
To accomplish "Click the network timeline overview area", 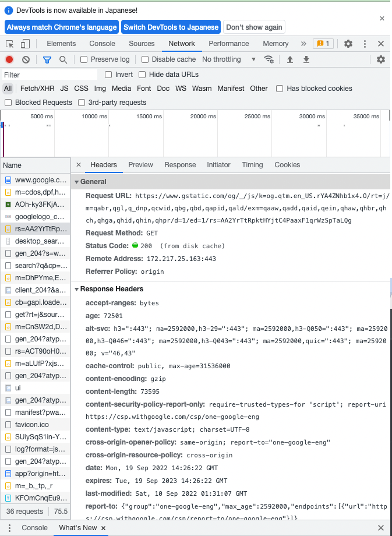I will pos(195,133).
